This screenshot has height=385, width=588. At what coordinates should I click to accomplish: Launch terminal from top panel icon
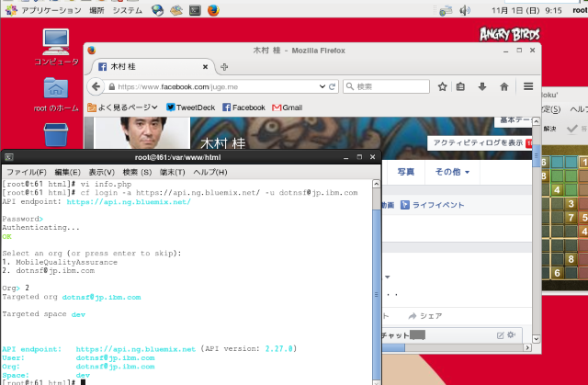tap(195, 10)
